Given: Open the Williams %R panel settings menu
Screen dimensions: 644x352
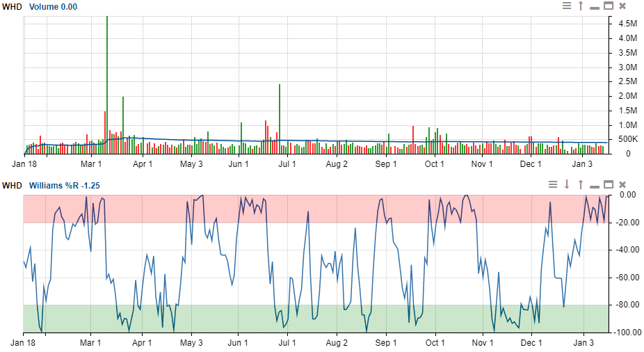Looking at the screenshot, I should 553,184.
